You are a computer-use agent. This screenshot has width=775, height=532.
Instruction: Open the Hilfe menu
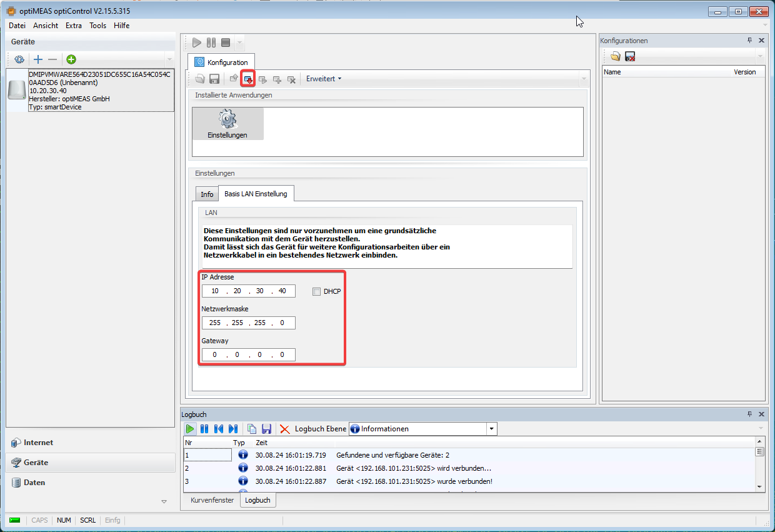[122, 26]
